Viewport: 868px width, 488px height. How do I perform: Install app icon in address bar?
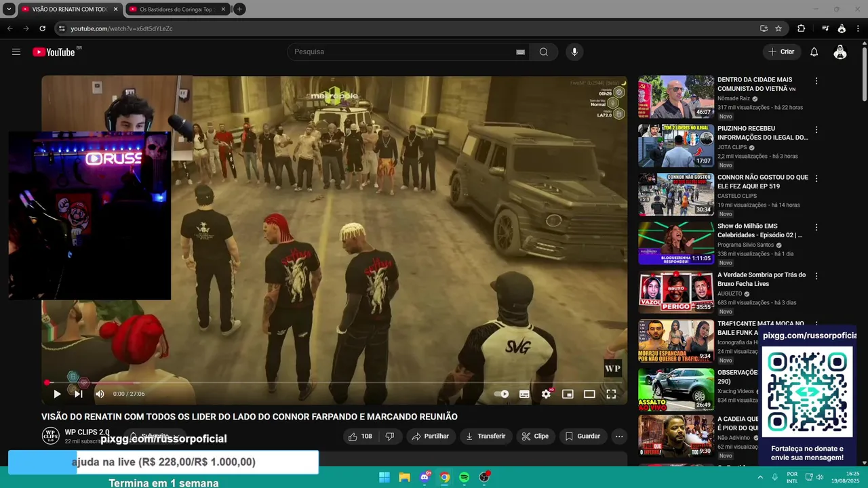pyautogui.click(x=764, y=28)
